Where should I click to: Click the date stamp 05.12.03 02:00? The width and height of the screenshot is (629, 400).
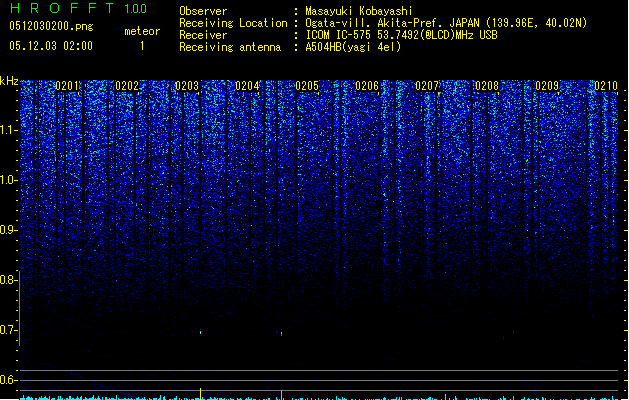click(51, 46)
